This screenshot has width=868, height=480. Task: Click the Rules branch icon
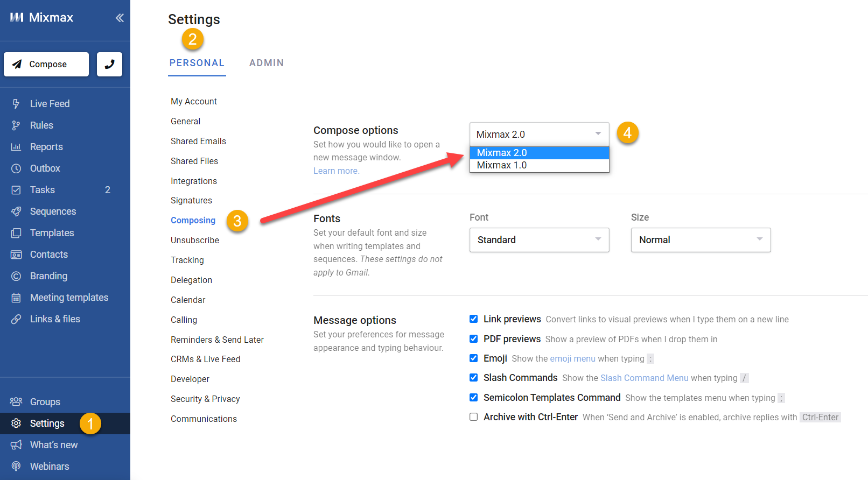[16, 125]
